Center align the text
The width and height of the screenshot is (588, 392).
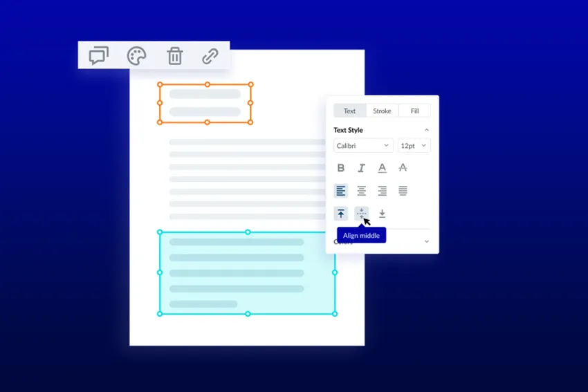[361, 191]
